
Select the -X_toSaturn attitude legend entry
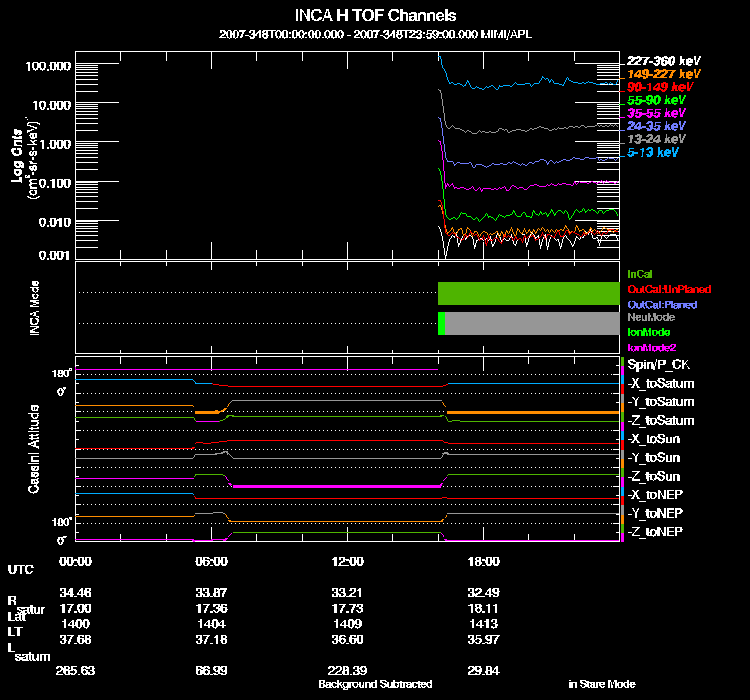pos(661,383)
